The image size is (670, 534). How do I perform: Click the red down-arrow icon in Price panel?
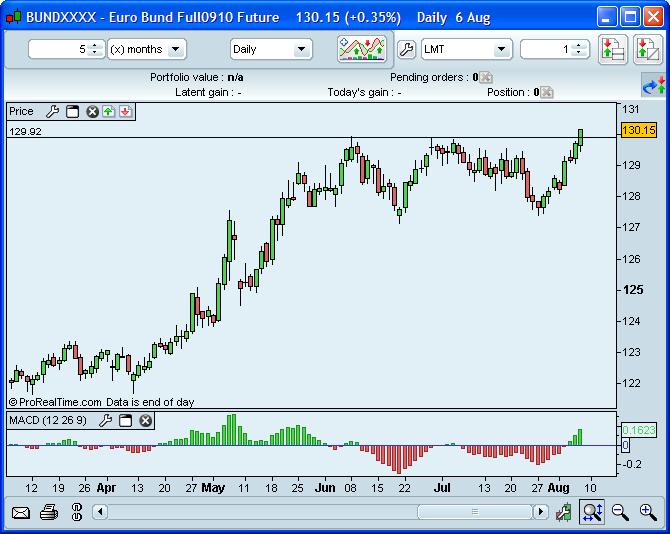click(x=125, y=112)
